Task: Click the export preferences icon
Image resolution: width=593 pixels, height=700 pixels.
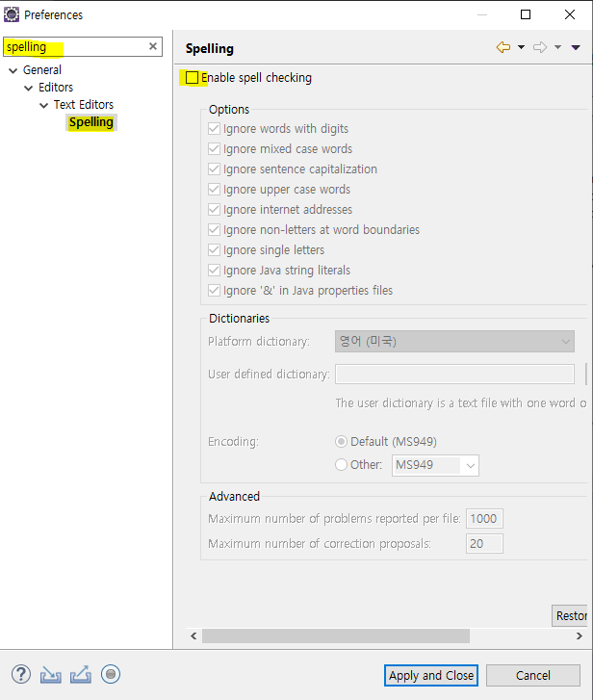Action: tap(81, 675)
